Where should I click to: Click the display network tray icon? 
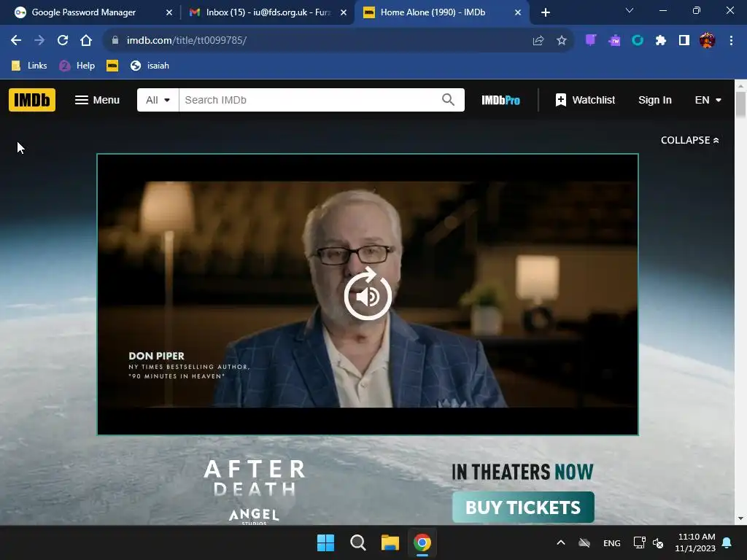point(639,542)
